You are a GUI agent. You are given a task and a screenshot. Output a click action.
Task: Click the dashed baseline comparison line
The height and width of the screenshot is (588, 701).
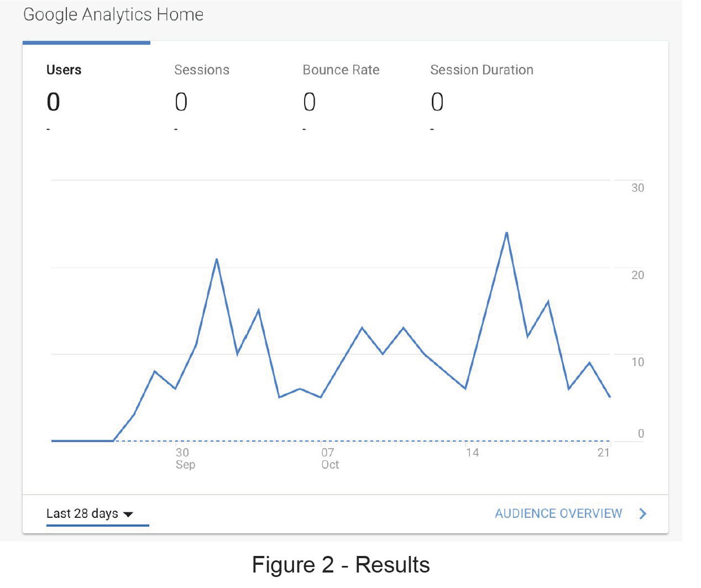(362, 441)
